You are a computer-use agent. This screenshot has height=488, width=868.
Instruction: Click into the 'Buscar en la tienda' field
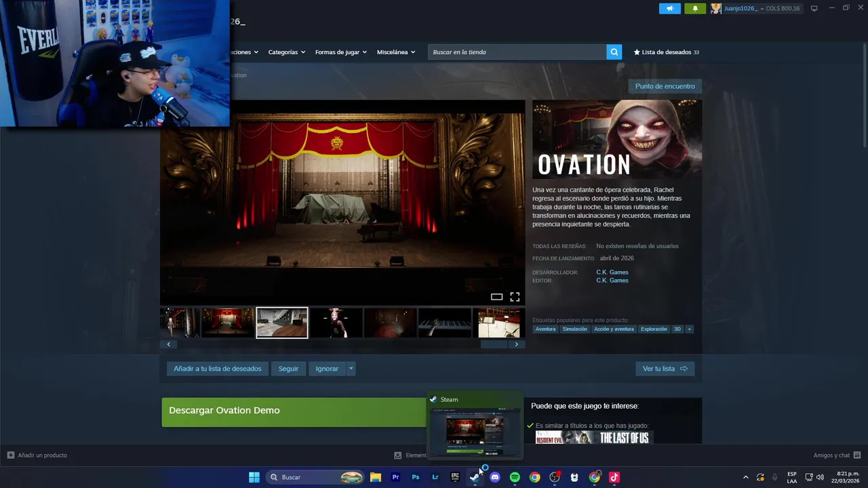point(517,52)
